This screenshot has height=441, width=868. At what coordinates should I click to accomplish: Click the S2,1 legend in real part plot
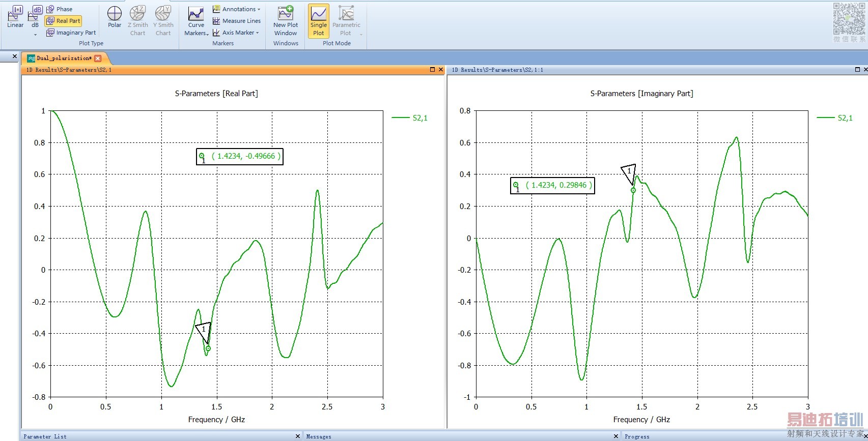[x=410, y=118]
